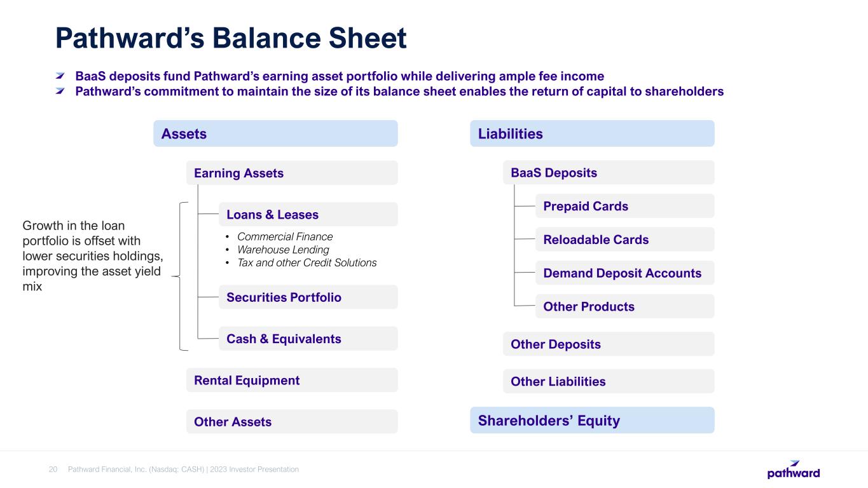
Task: Select the Reloadable Cards item
Action: (624, 240)
